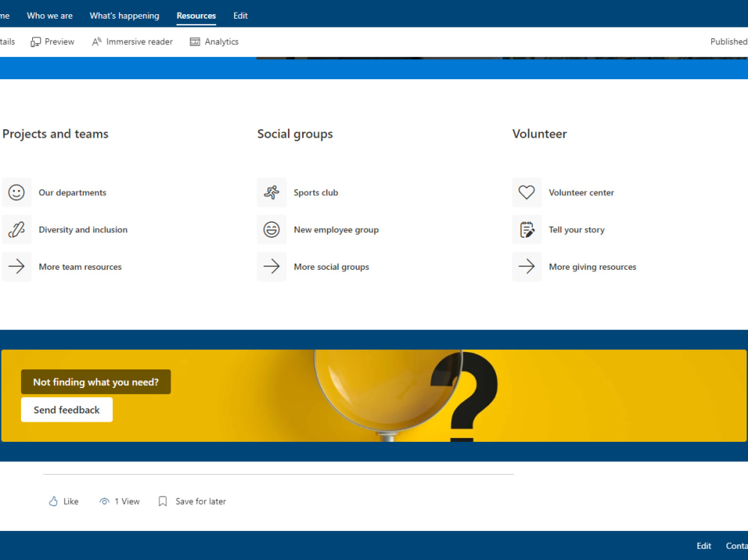Click the running figure icon for Sports club
Image resolution: width=748 pixels, height=560 pixels.
pyautogui.click(x=272, y=192)
